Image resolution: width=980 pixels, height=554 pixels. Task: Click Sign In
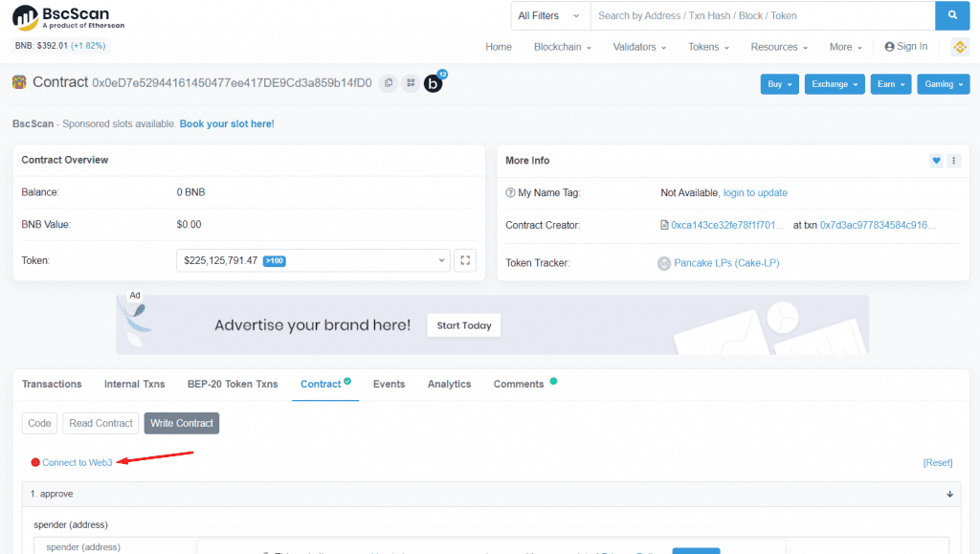click(906, 47)
